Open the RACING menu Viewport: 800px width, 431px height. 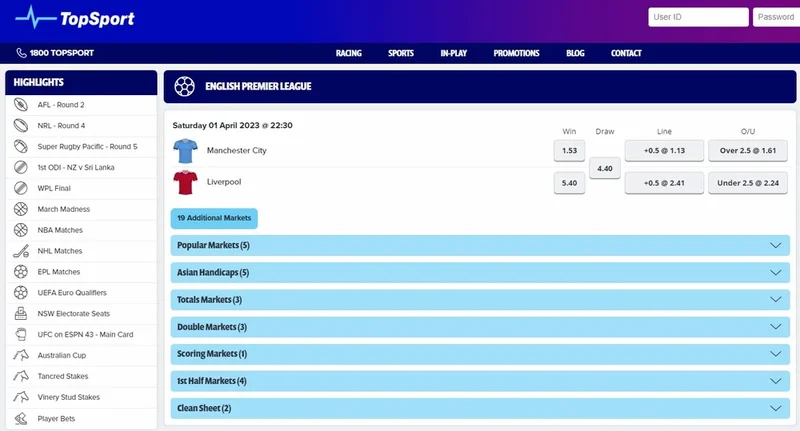[348, 53]
